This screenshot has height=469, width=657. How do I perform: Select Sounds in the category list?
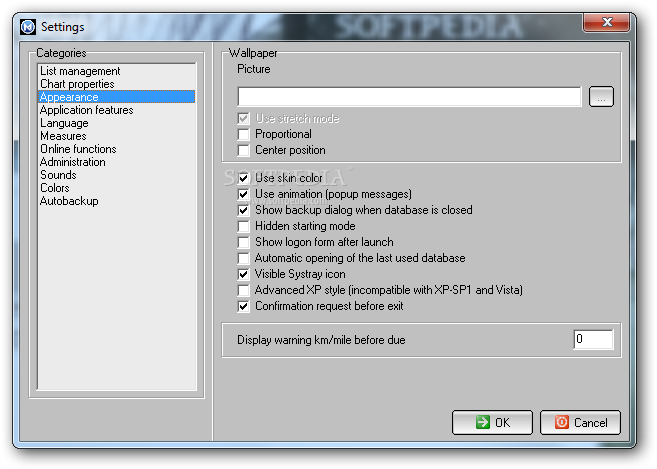(116, 175)
